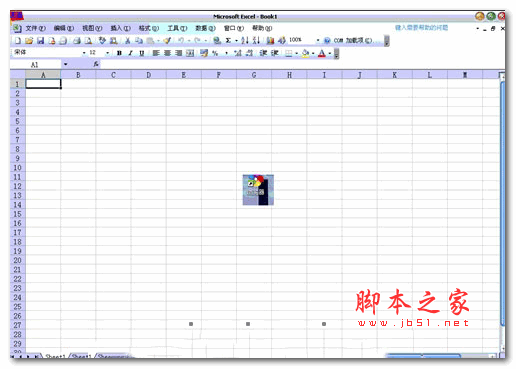The image size is (516, 369).
Task: Expand the Standard toolbar options arrow
Action: click(386, 41)
